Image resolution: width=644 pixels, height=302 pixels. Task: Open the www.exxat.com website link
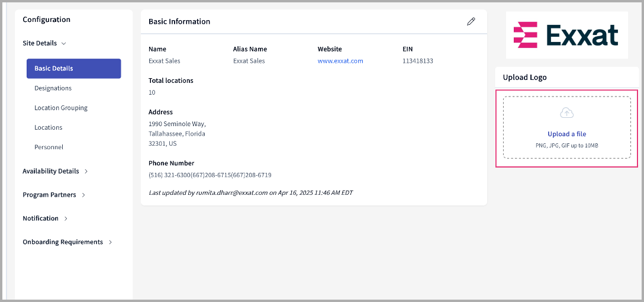coord(340,61)
